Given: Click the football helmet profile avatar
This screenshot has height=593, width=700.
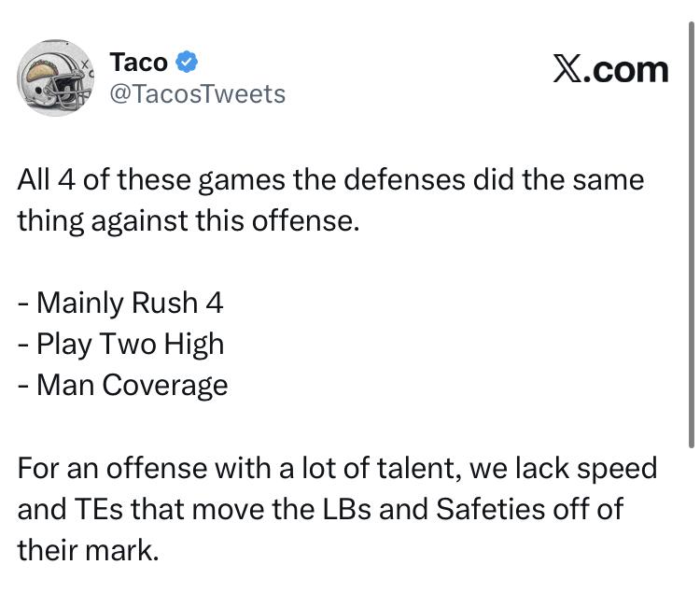Looking at the screenshot, I should [x=55, y=78].
